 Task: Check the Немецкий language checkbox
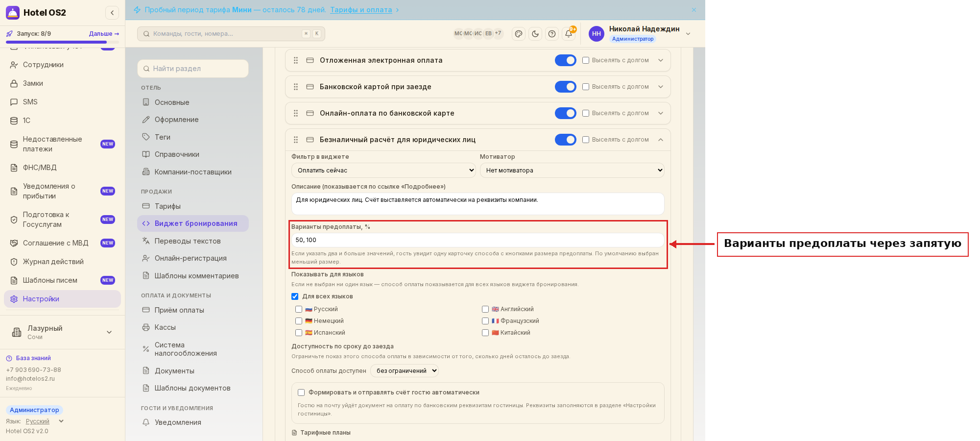tap(299, 321)
